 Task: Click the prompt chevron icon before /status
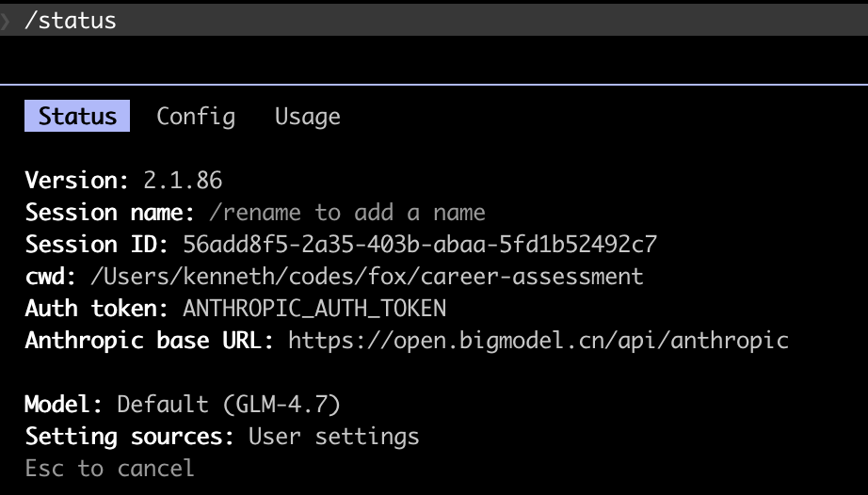[x=8, y=20]
